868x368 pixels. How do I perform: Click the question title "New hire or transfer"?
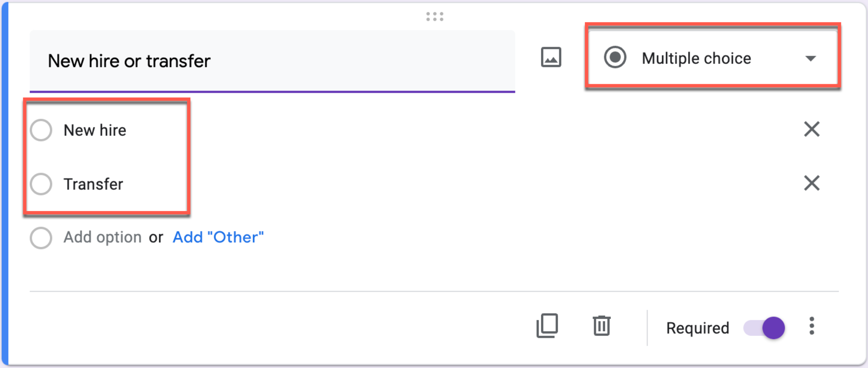[129, 61]
